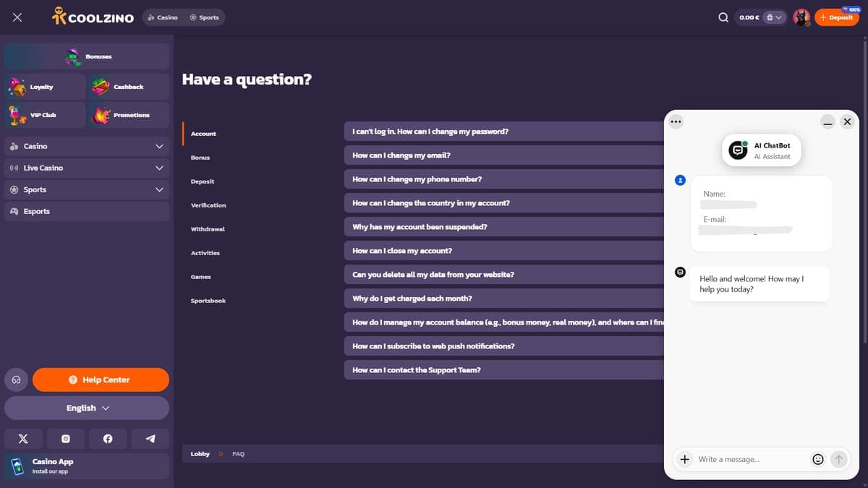The height and width of the screenshot is (488, 868).
Task: Open the VIP Club tile
Action: click(x=45, y=115)
